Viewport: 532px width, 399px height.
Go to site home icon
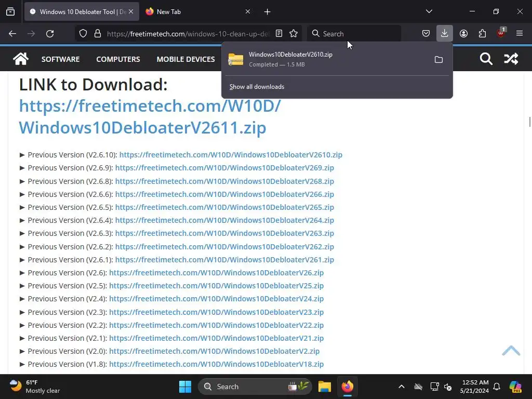(x=21, y=59)
